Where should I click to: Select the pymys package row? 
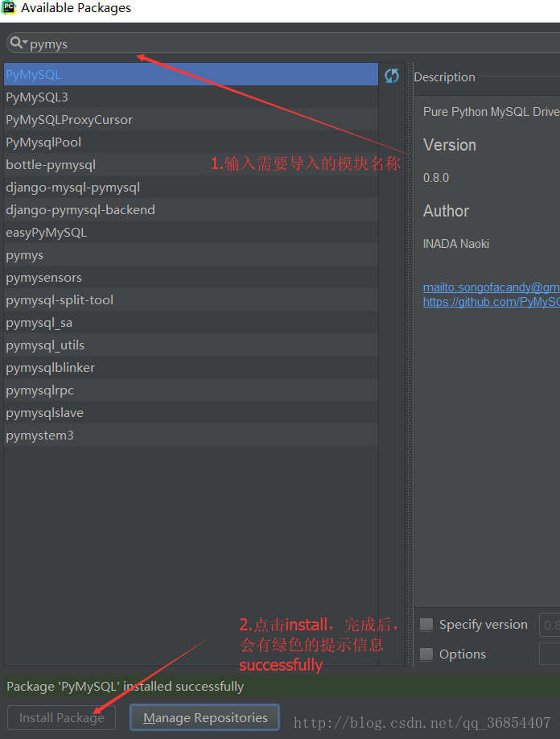point(191,255)
